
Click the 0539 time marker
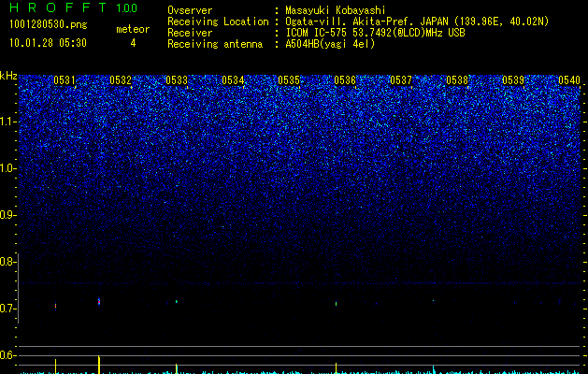(x=513, y=80)
